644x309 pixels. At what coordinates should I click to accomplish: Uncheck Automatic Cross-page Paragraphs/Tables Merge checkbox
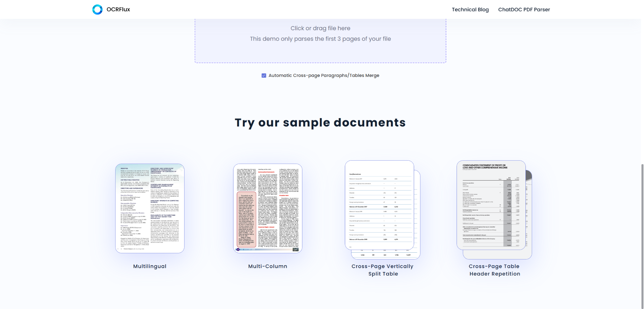pos(264,76)
